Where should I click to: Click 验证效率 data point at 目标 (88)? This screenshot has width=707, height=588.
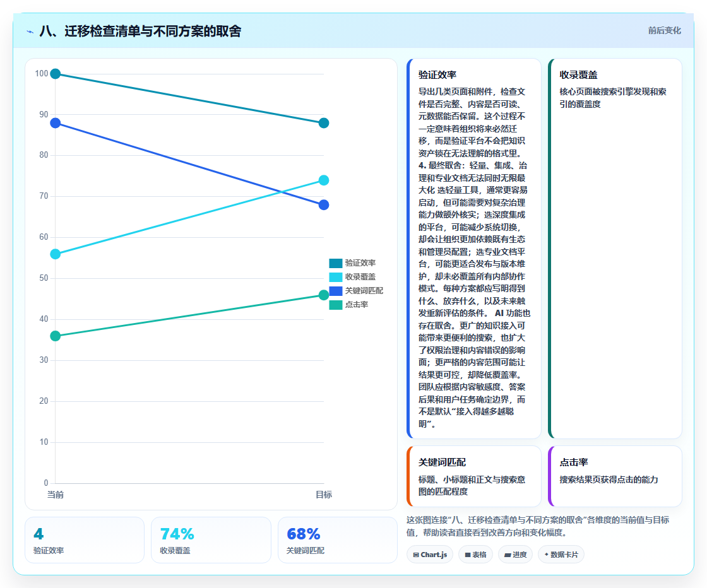pyautogui.click(x=324, y=123)
